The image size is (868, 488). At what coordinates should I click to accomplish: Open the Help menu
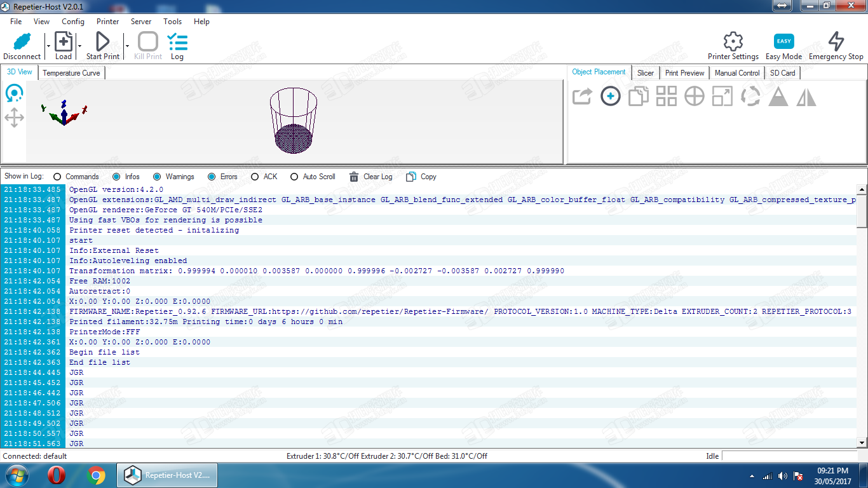(201, 21)
